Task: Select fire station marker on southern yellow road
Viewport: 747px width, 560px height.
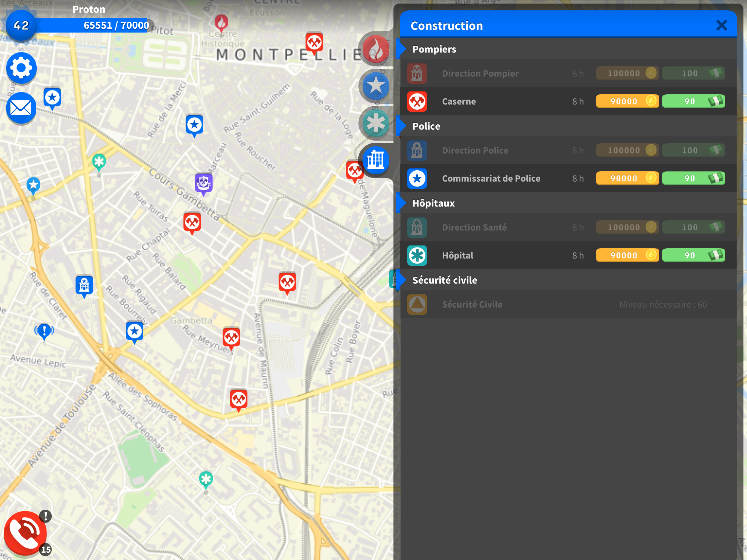Action: point(239,400)
